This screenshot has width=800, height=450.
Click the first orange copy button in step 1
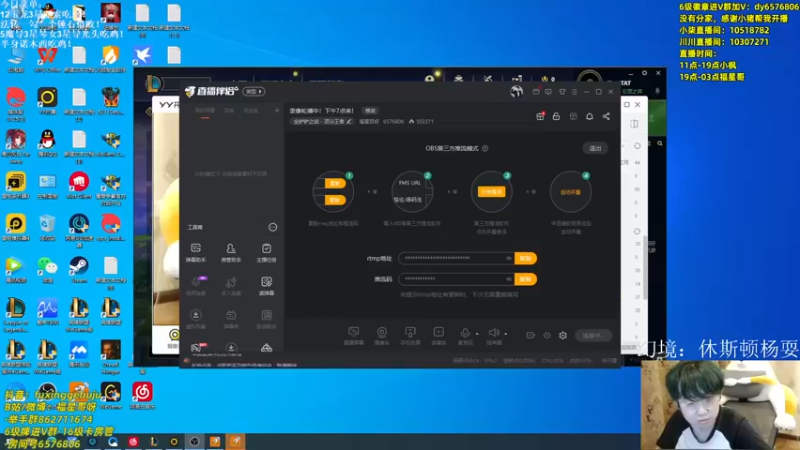coord(335,183)
